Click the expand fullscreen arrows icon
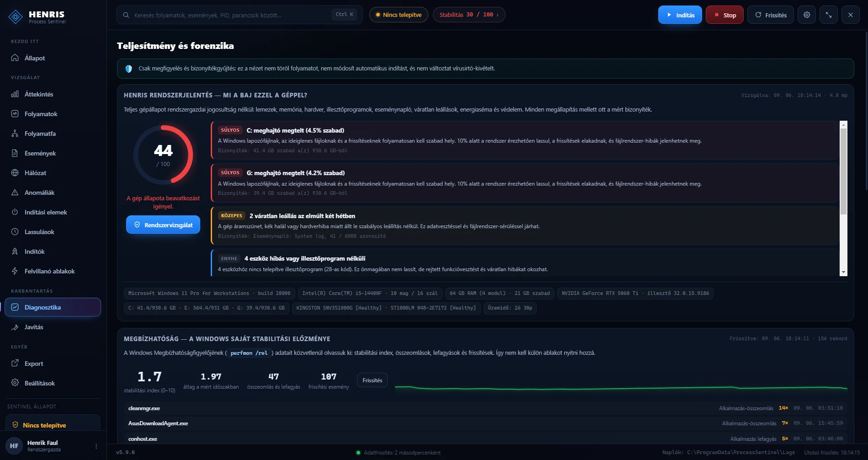This screenshot has width=868, height=460. click(x=829, y=15)
